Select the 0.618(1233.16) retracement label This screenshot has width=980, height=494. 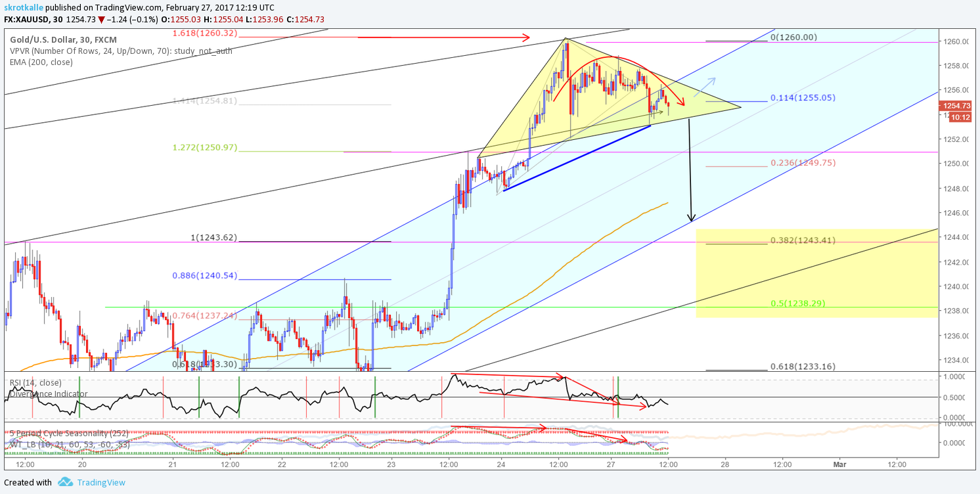tap(803, 367)
